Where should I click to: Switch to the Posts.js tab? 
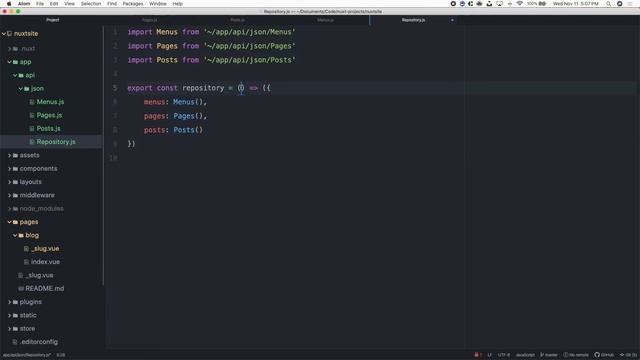pyautogui.click(x=238, y=20)
